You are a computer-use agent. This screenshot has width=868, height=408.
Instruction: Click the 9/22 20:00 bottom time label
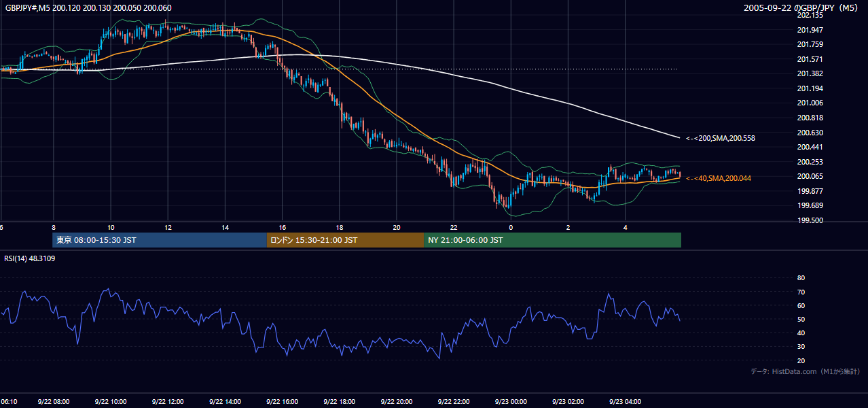coord(397,402)
